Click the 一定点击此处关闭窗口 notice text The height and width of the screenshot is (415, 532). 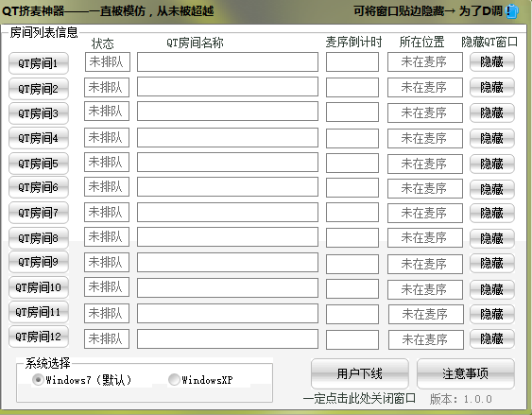(x=359, y=398)
